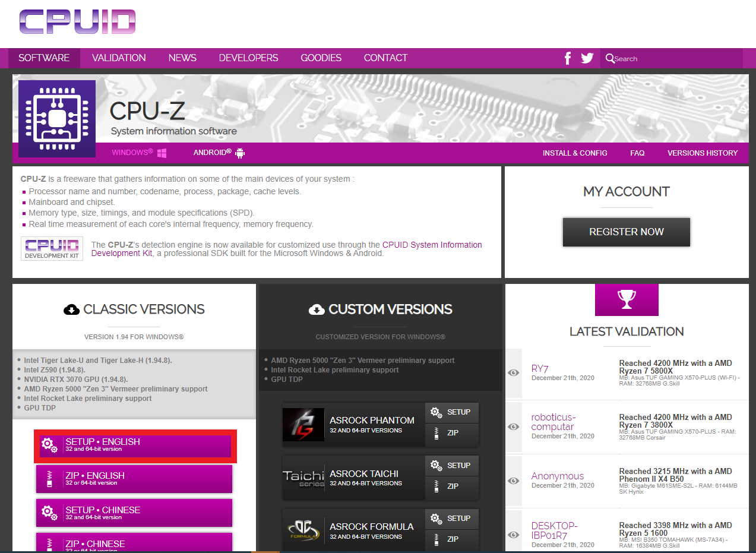The width and height of the screenshot is (756, 553).
Task: Click the LATEST VALIDATION heading
Action: [x=627, y=331]
